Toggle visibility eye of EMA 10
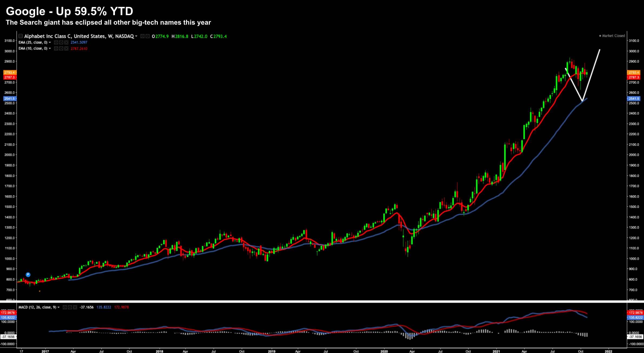The image size is (644, 353). click(x=56, y=48)
